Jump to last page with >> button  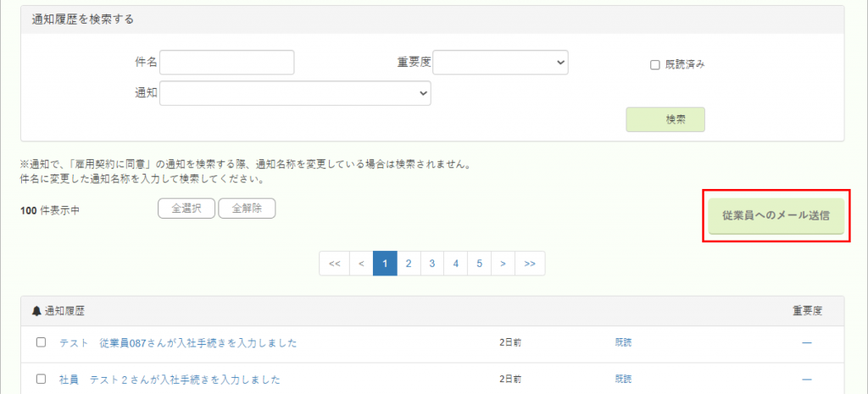pos(530,264)
